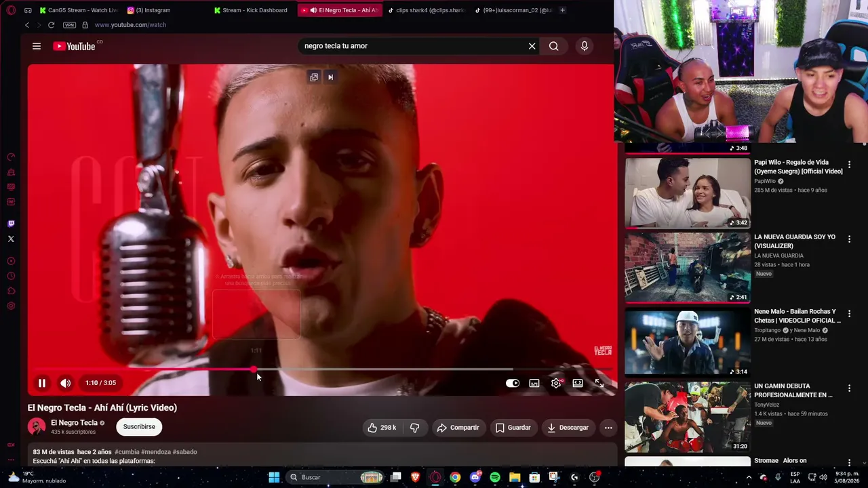Viewport: 868px width, 488px height.
Task: Open Nene Malo Bailan Rochas thumbnail
Action: (x=688, y=342)
